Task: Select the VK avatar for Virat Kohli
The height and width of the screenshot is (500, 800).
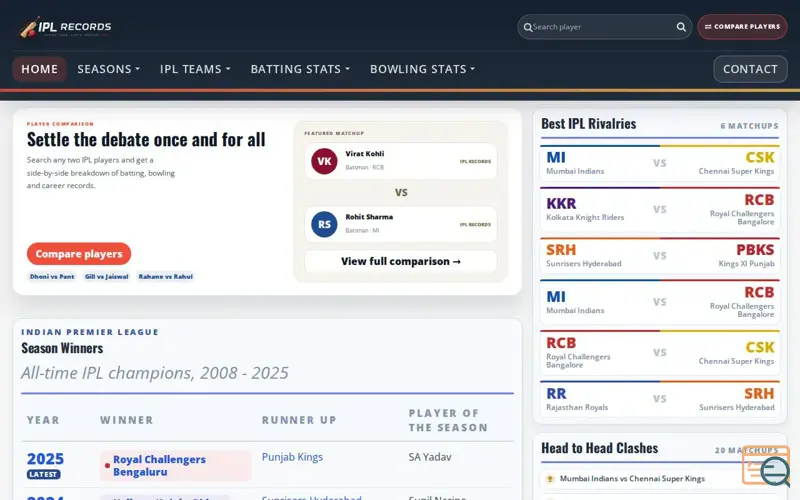Action: [x=324, y=161]
